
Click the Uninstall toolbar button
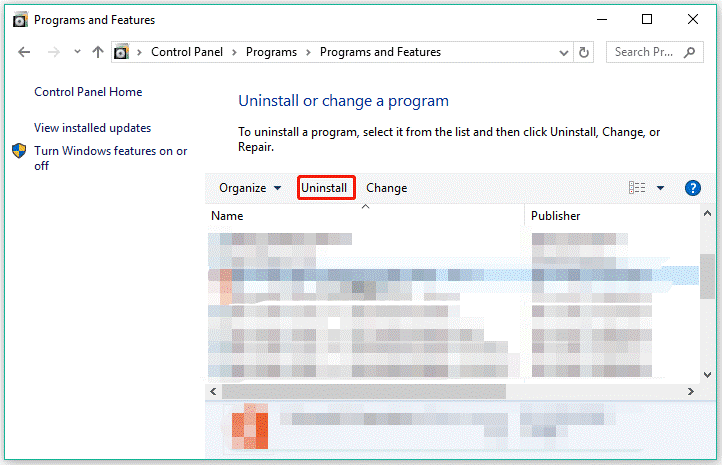(x=326, y=188)
